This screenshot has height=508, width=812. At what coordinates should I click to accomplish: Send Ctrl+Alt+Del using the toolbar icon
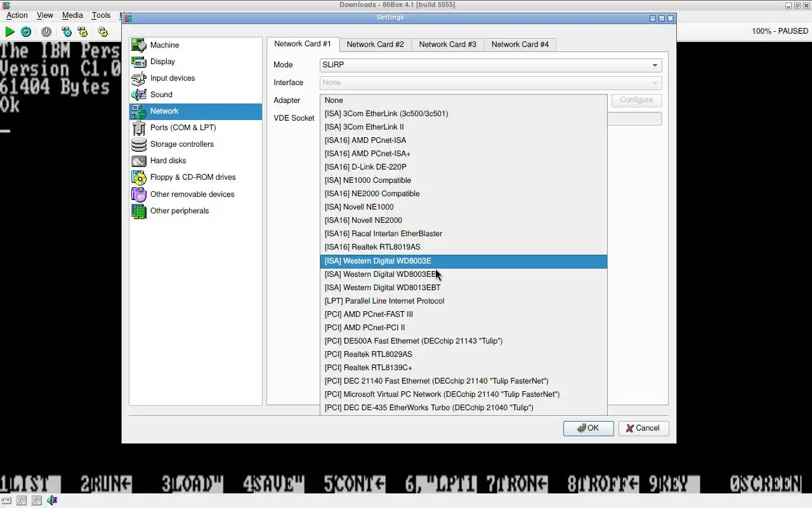pos(67,32)
